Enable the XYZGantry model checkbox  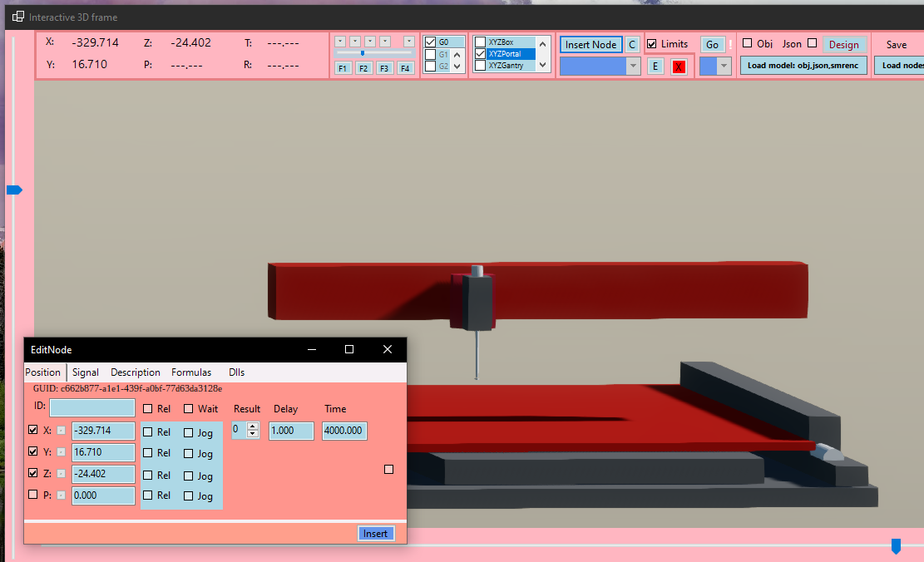pos(480,66)
